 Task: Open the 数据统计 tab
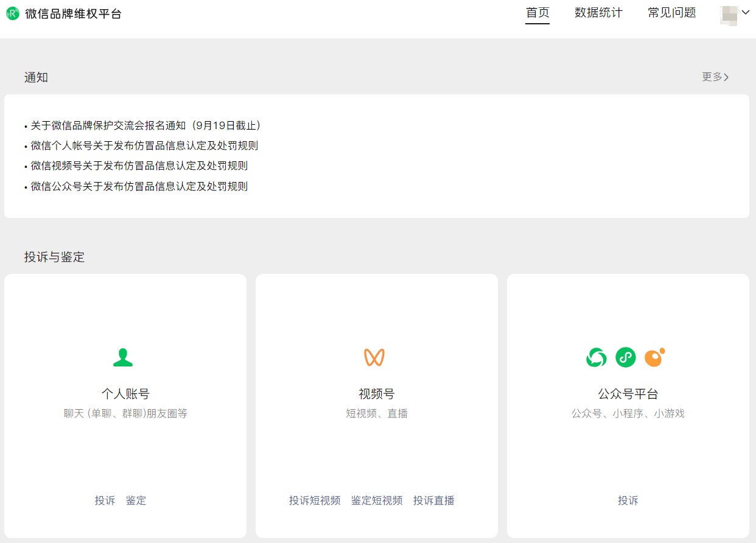point(598,13)
